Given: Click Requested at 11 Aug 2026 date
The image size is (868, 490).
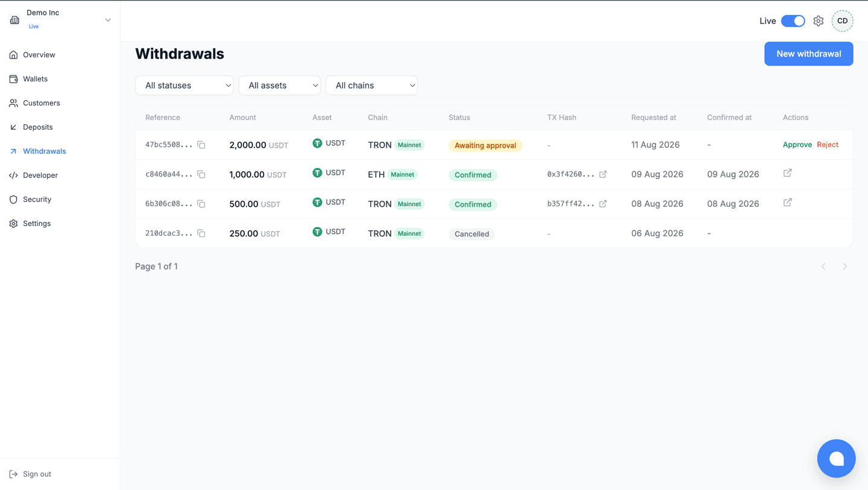Looking at the screenshot, I should click(x=655, y=145).
